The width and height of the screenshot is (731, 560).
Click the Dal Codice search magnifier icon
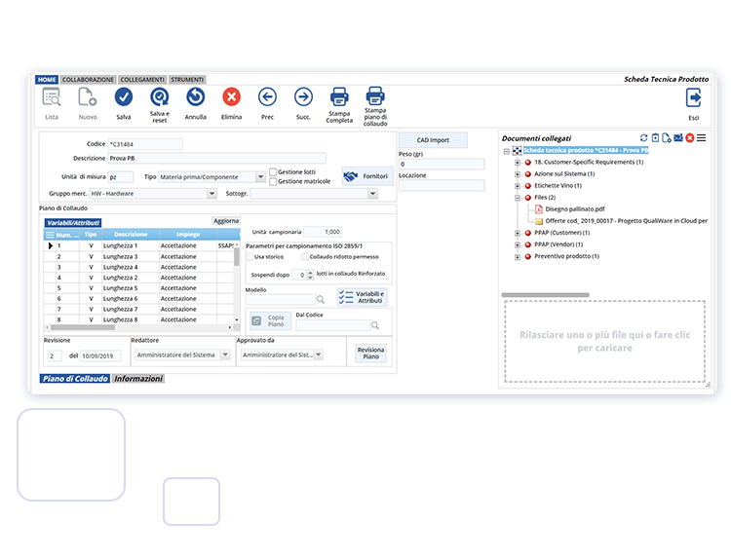pyautogui.click(x=375, y=325)
